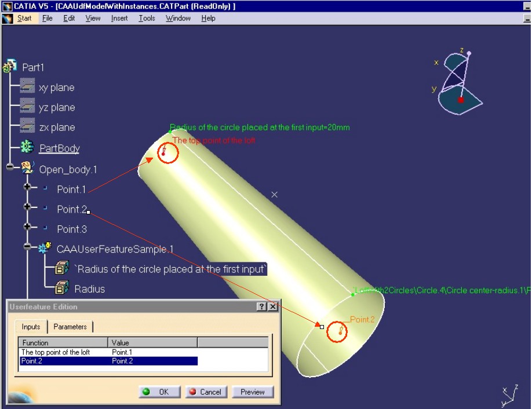Select the 'The top point of the loft' row

click(143, 352)
